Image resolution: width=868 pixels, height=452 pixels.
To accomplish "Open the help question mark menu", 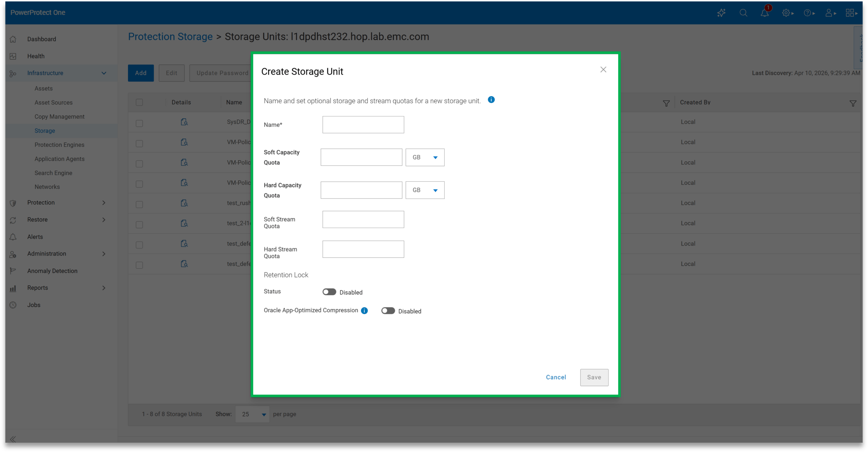I will (x=809, y=13).
